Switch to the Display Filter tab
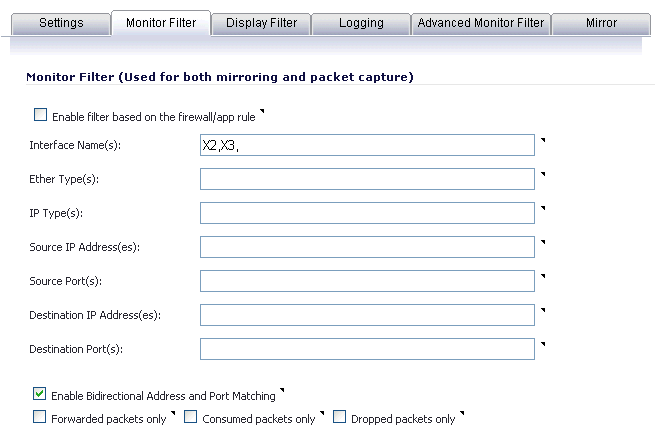655x445 pixels. click(x=261, y=23)
